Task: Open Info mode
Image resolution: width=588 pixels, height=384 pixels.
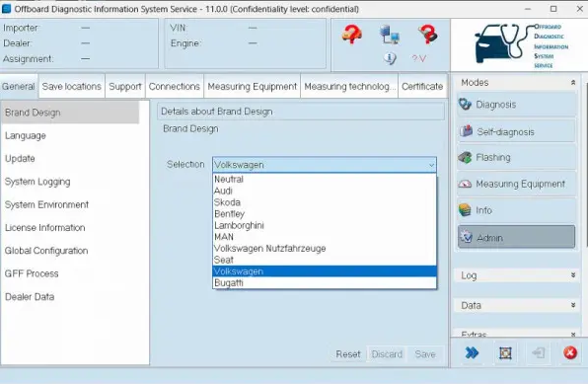Action: click(516, 210)
